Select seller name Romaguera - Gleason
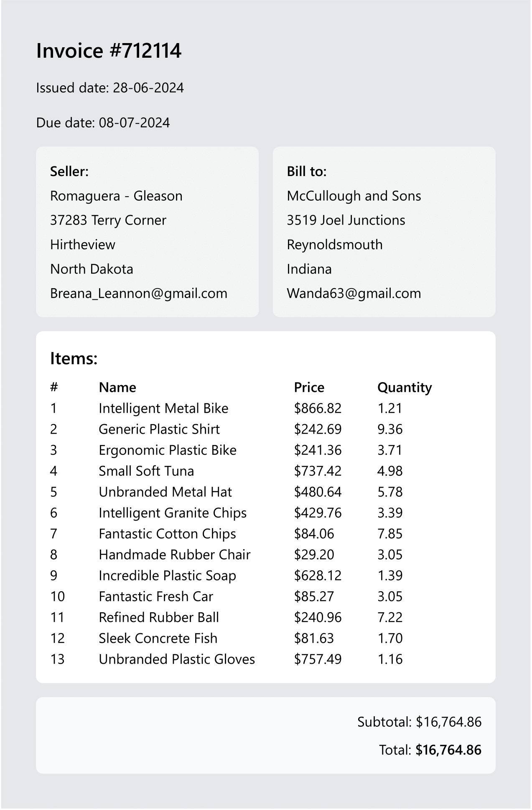Screen dimensions: 532x810 click(x=116, y=196)
